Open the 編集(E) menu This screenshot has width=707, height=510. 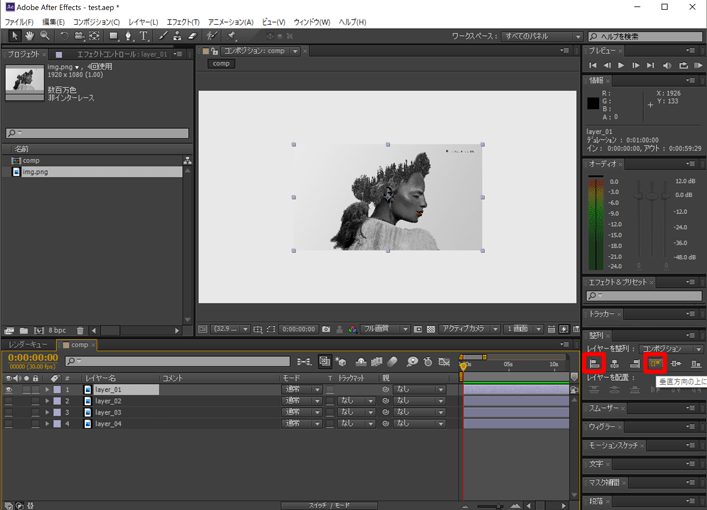53,22
